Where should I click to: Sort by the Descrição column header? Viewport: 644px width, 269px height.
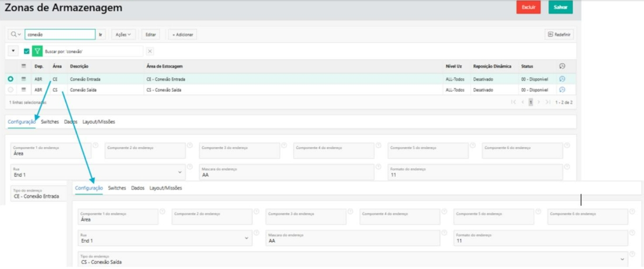click(x=79, y=66)
